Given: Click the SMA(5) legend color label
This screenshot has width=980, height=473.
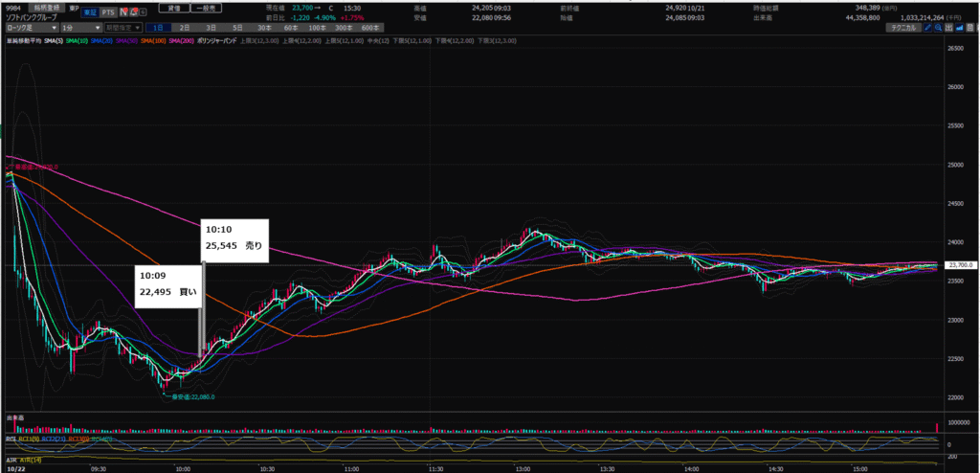Looking at the screenshot, I should 56,40.
